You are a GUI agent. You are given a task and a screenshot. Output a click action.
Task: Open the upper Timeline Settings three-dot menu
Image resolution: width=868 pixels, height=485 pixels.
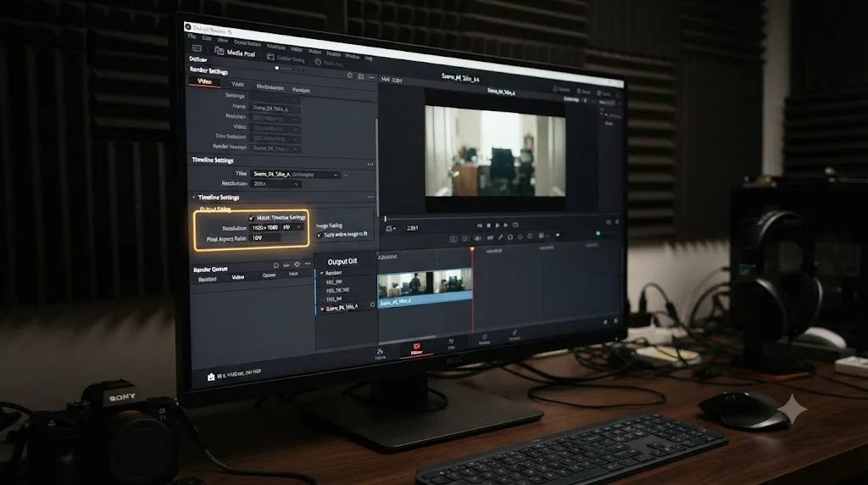pos(370,164)
